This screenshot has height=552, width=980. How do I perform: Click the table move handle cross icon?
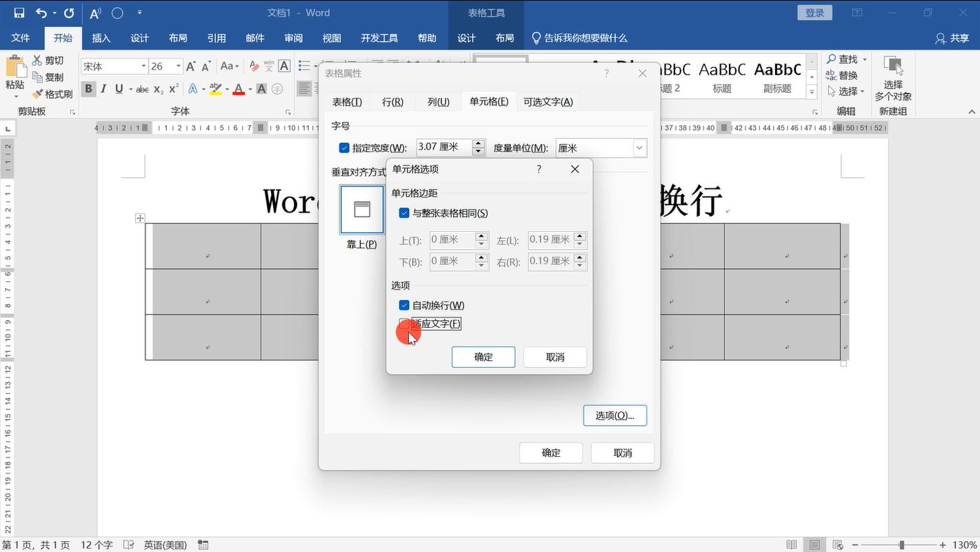140,218
